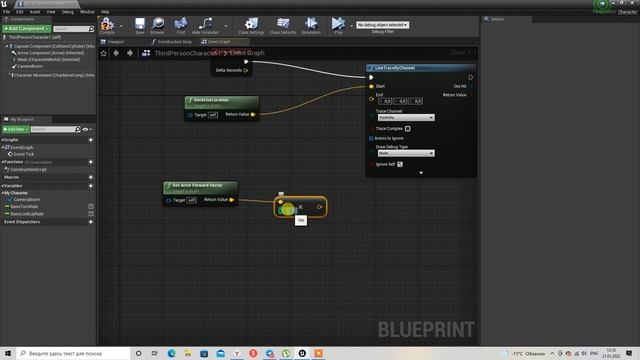Image resolution: width=640 pixels, height=360 pixels.
Task: Open the File menu
Action: pos(6,12)
